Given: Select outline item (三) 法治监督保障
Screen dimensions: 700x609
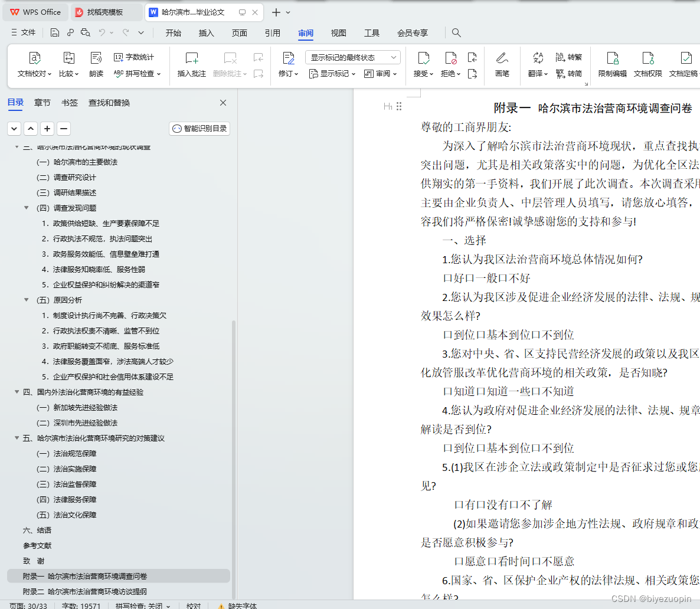Looking at the screenshot, I should click(x=66, y=484).
